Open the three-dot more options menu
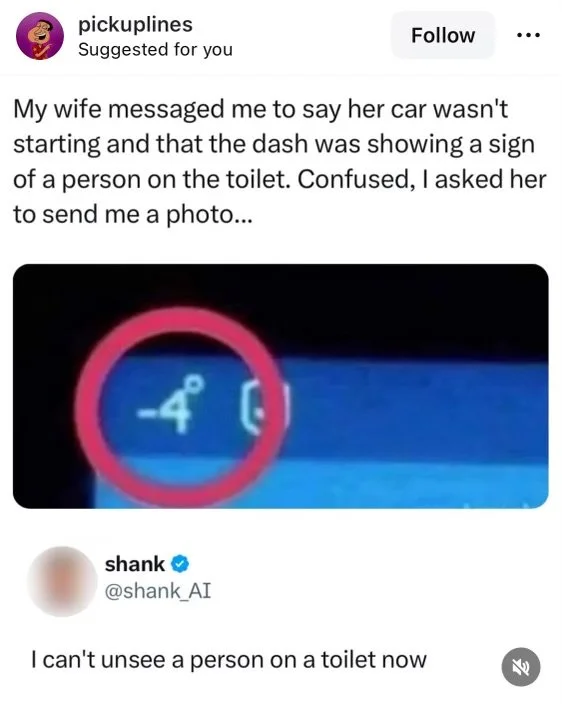This screenshot has height=704, width=562. pyautogui.click(x=528, y=35)
